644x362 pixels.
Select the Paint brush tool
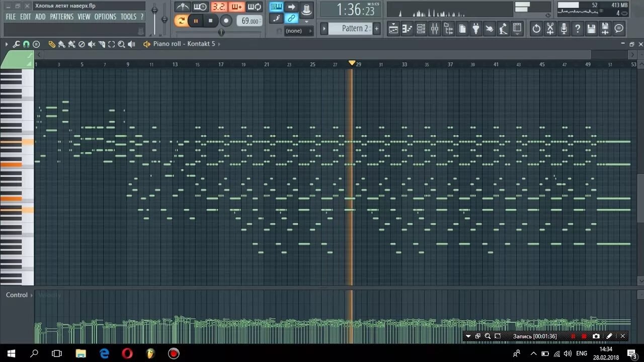(x=61, y=44)
